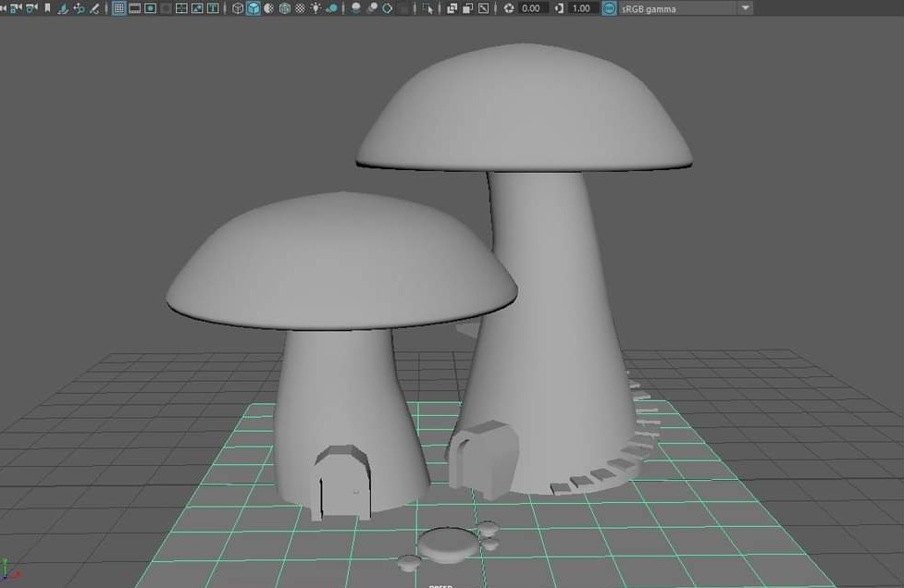Toggle the Film Gate overlay
904x588 pixels.
tap(135, 8)
